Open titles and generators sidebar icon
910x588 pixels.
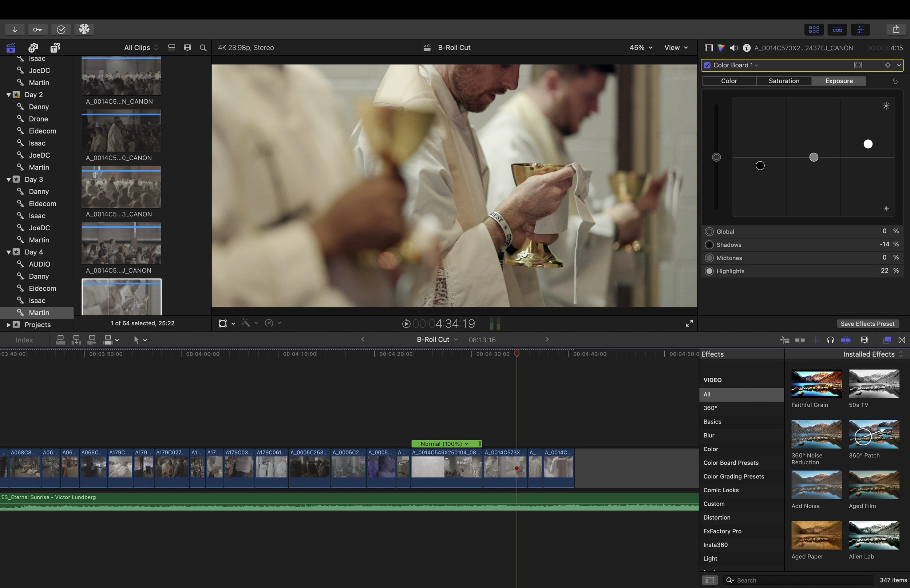pyautogui.click(x=55, y=48)
